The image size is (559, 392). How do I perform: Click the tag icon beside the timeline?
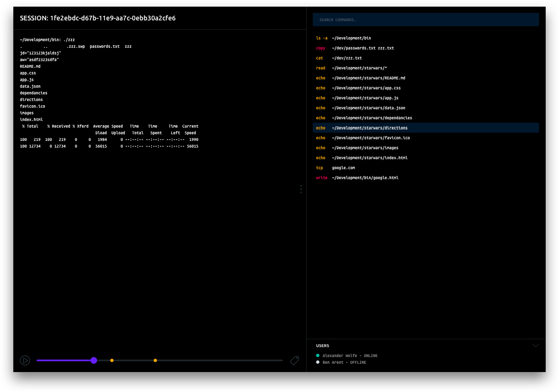pos(294,360)
